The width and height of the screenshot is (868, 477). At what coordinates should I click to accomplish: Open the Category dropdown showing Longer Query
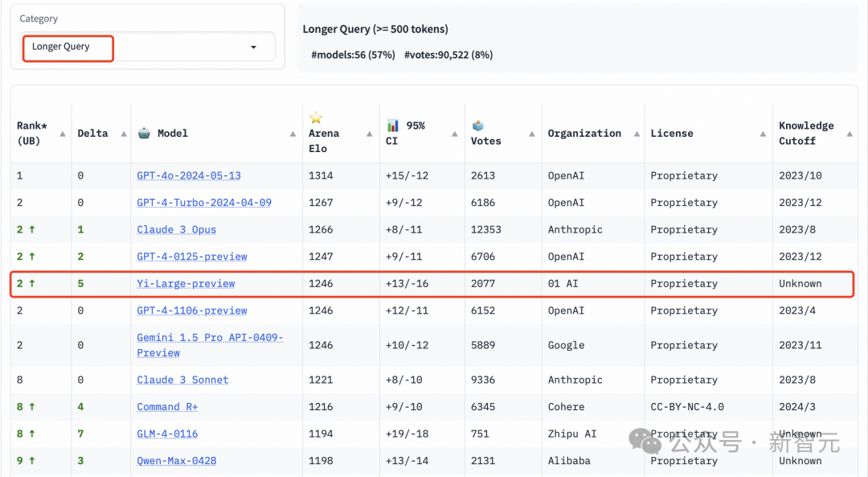pyautogui.click(x=148, y=47)
